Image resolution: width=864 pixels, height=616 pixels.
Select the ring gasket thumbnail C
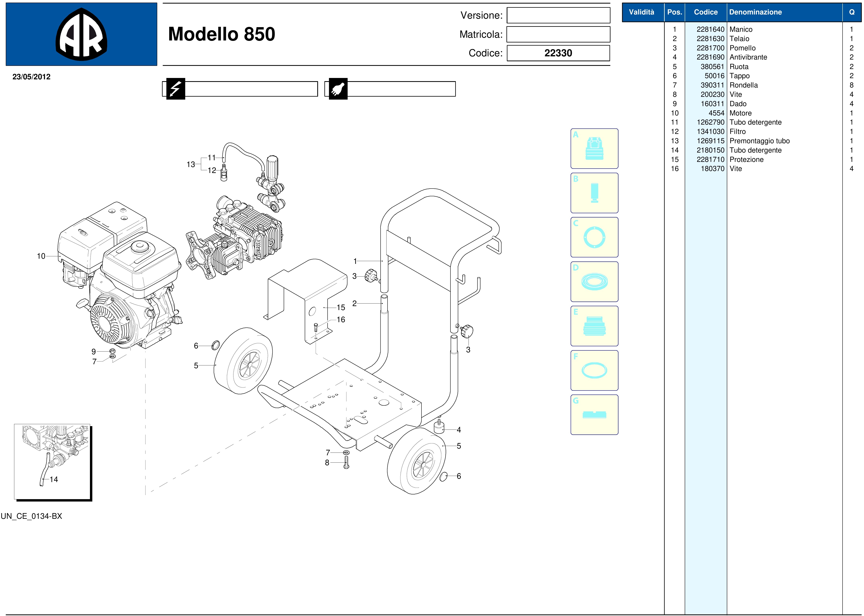[x=594, y=237]
